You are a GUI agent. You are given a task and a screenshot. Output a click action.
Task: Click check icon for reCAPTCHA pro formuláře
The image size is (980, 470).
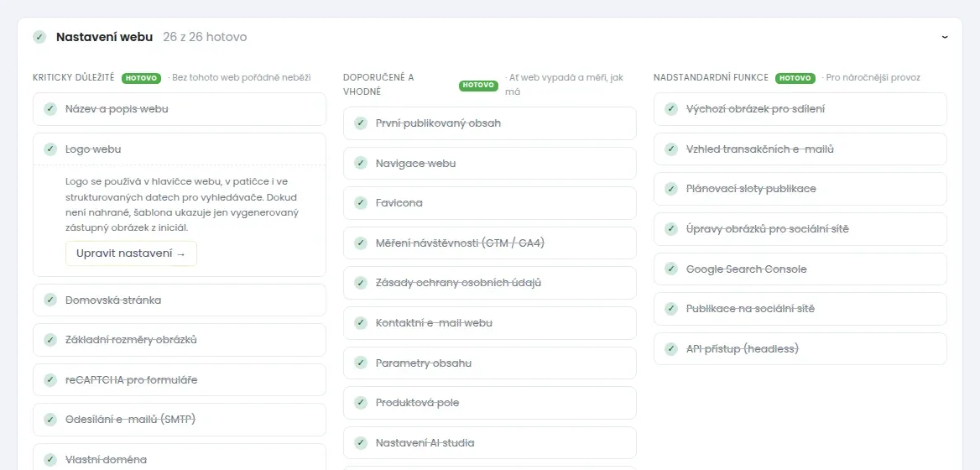50,379
